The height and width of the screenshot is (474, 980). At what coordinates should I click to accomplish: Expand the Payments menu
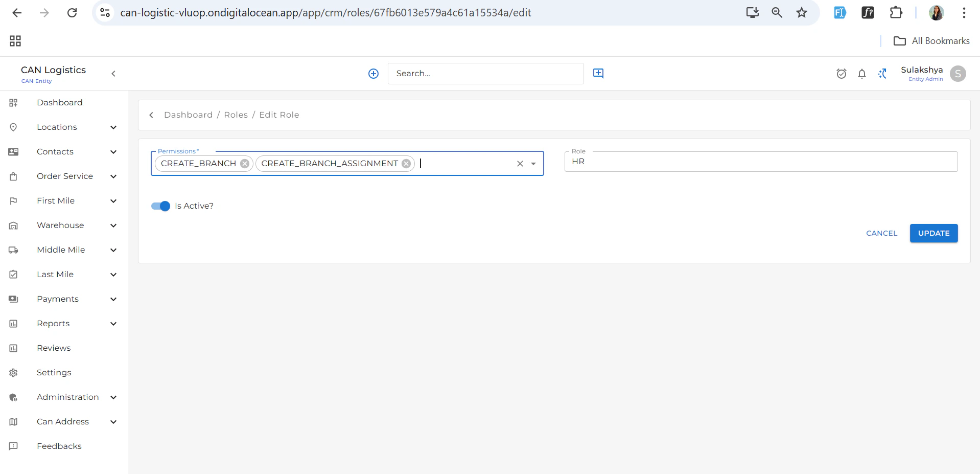64,299
